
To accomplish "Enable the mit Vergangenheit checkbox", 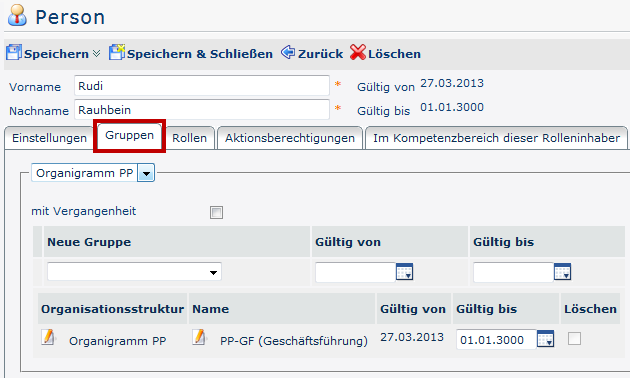I will point(216,212).
